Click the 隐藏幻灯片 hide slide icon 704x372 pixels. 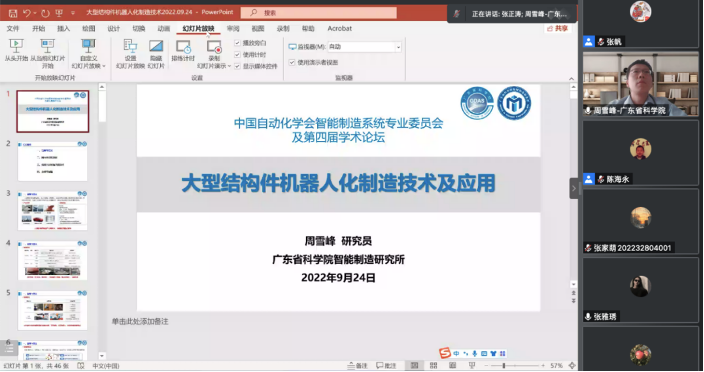[x=156, y=46]
